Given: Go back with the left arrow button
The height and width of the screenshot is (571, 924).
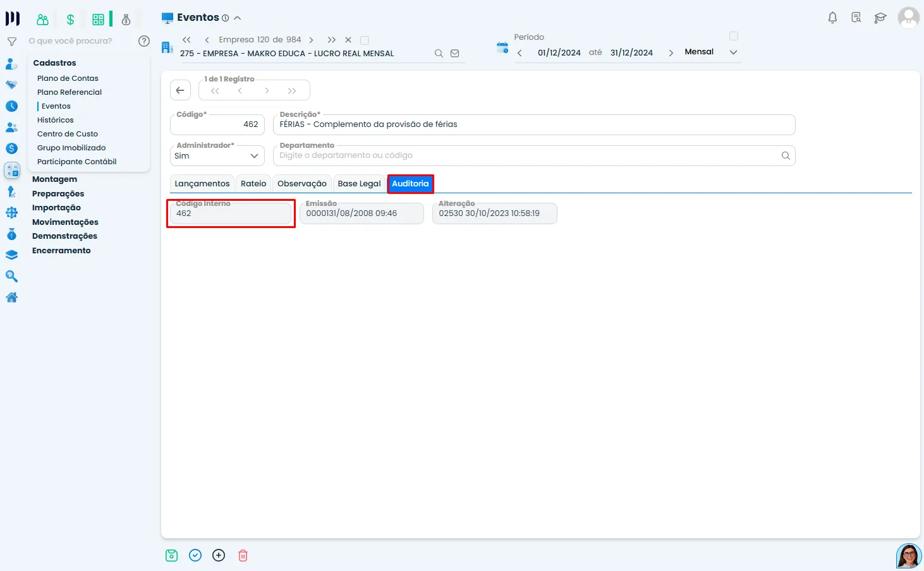Looking at the screenshot, I should [180, 90].
